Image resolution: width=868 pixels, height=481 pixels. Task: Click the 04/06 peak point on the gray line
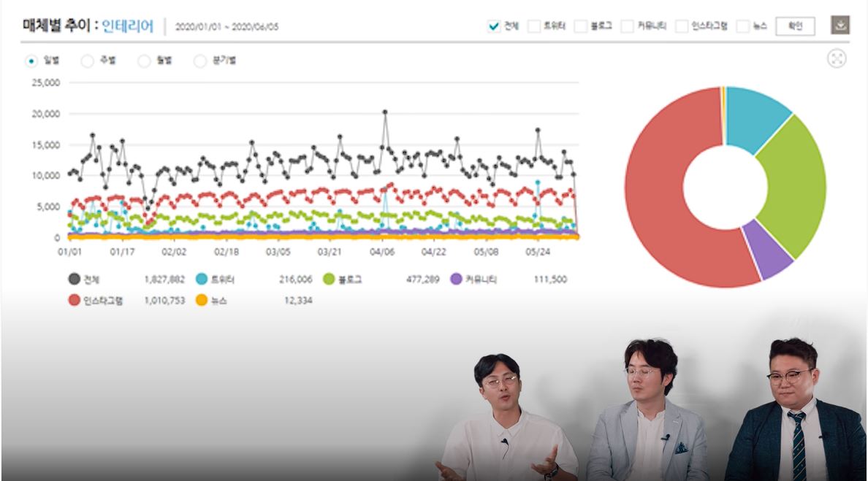pyautogui.click(x=385, y=112)
